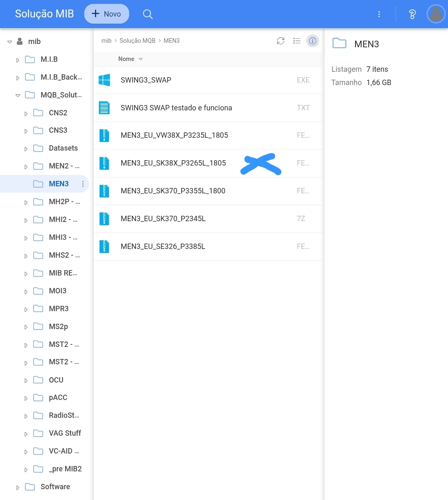Expand the Software folder arrow

18,487
